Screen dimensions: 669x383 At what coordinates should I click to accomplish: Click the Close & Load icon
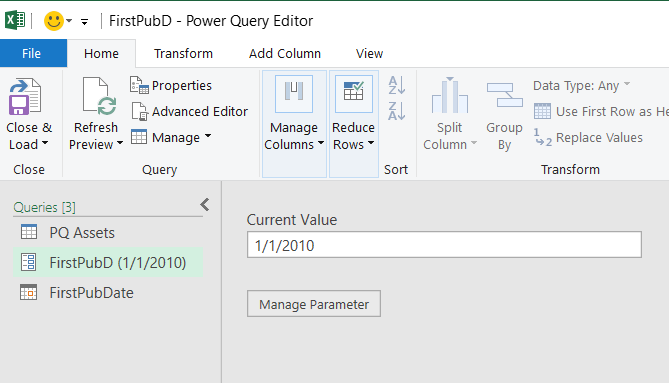click(x=25, y=97)
